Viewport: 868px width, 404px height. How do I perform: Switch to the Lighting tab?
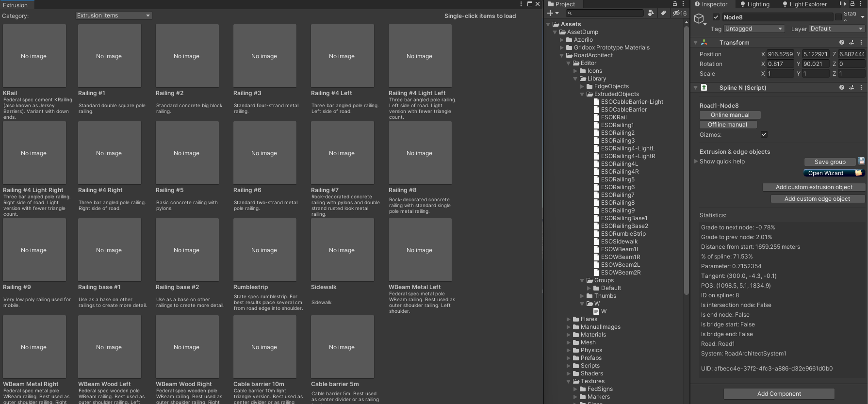tap(754, 4)
